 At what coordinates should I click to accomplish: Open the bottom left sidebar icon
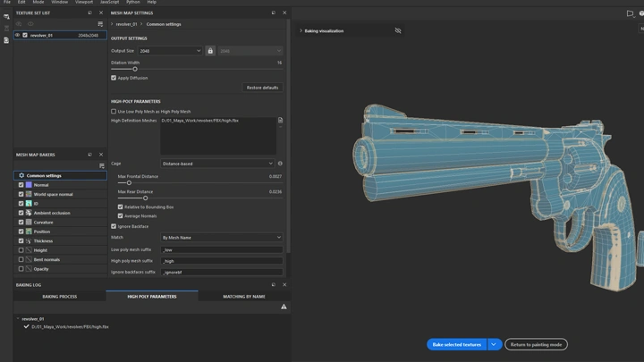tap(6, 40)
